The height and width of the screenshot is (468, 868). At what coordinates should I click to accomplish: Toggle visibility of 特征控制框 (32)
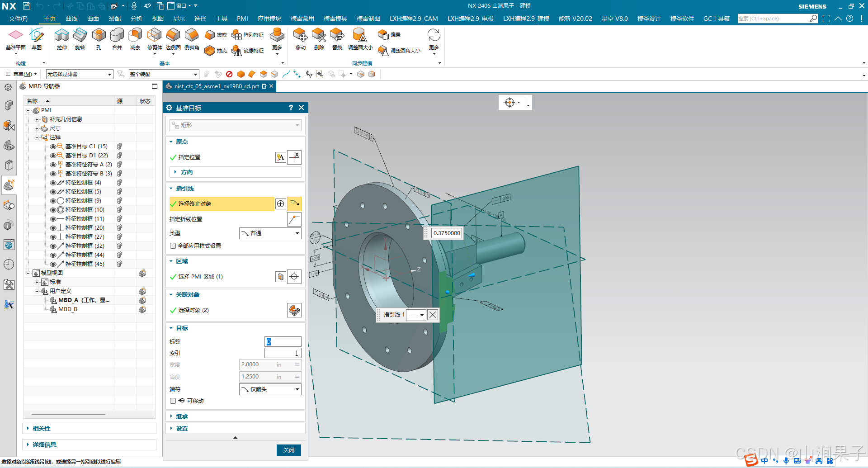coord(53,246)
